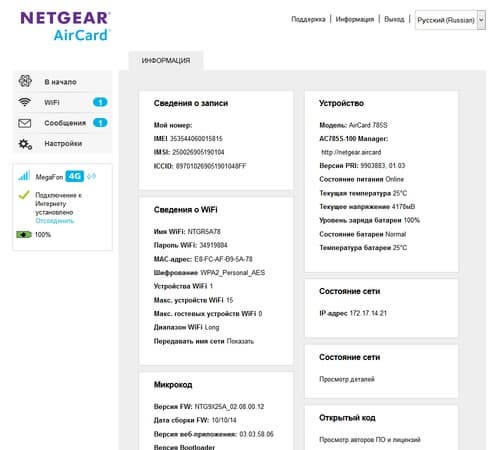Click the language dropdown arrow
Screen dimensions: 500x450
point(481,20)
